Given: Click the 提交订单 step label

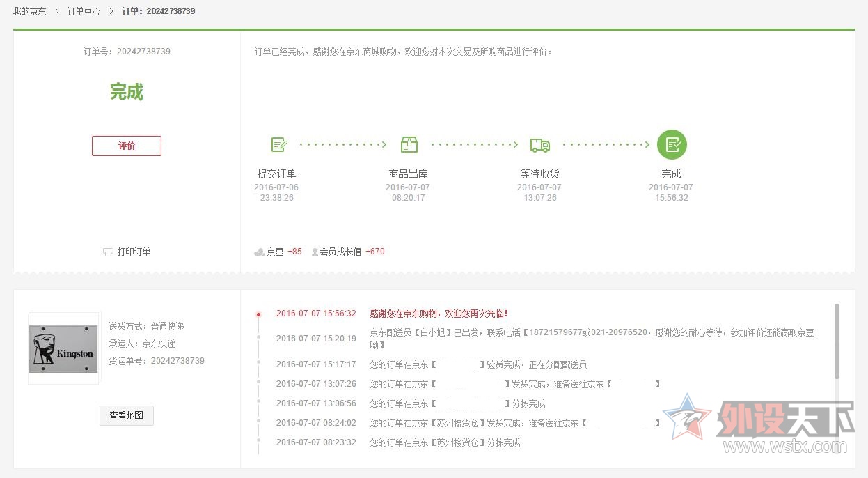Looking at the screenshot, I should coord(276,174).
